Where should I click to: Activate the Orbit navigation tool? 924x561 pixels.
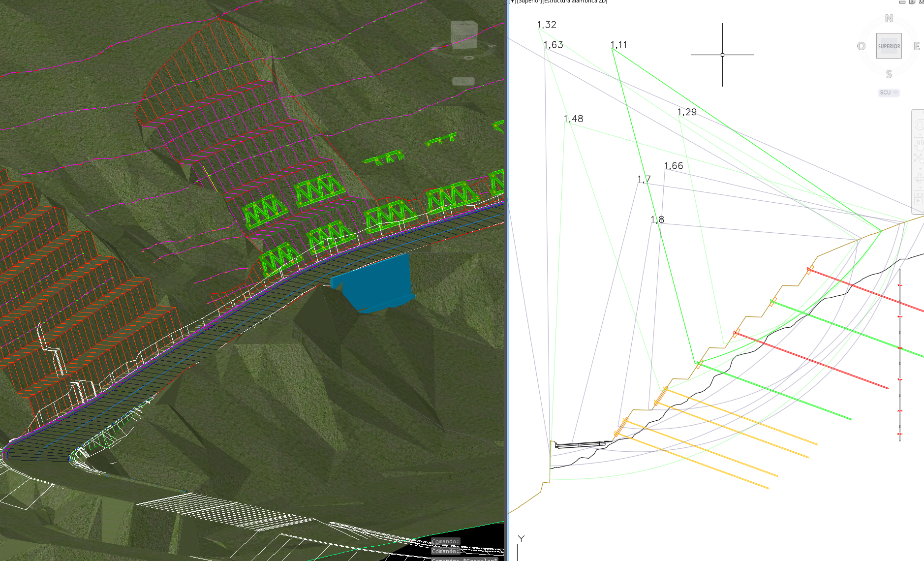coord(919,178)
